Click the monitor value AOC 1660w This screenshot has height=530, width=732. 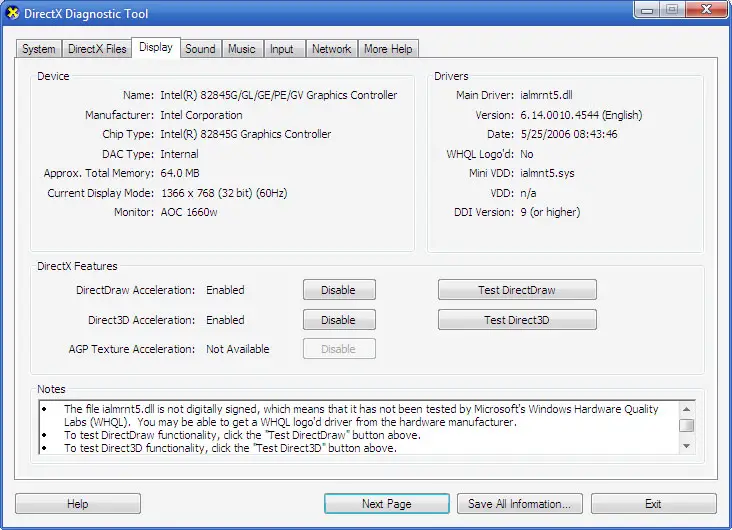coord(189,212)
